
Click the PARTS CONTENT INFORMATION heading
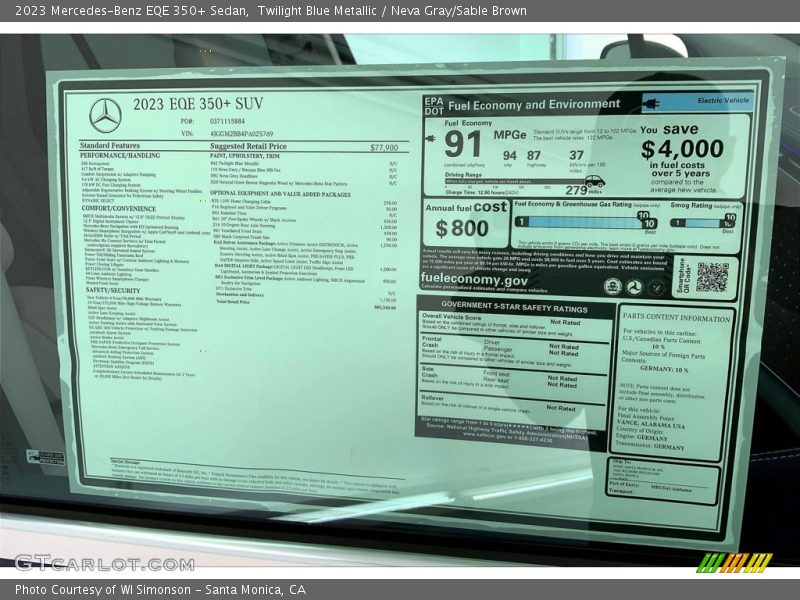coord(676,317)
